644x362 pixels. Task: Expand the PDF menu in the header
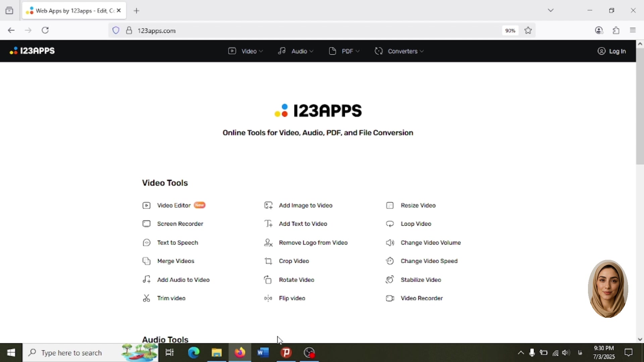click(344, 51)
